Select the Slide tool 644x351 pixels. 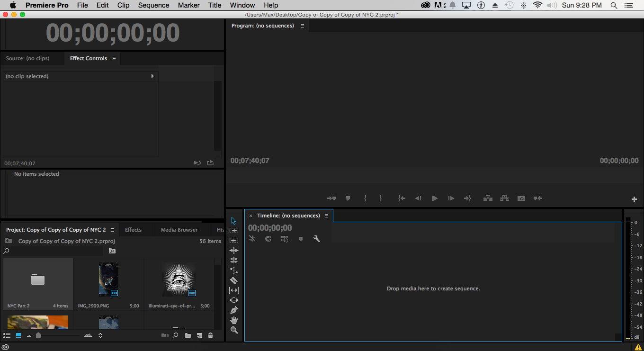[x=234, y=300]
